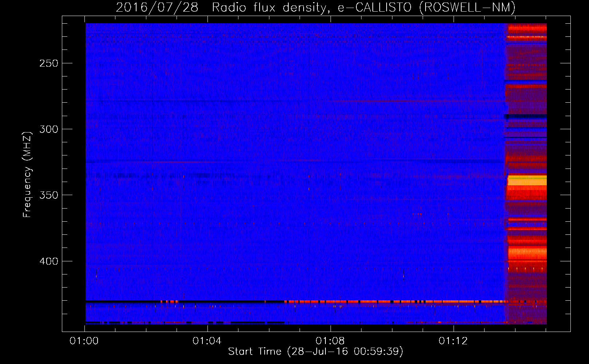Click the bright yellow-orange burst band near 340 MHz
Screen dimensions: 589x364
tap(527, 181)
